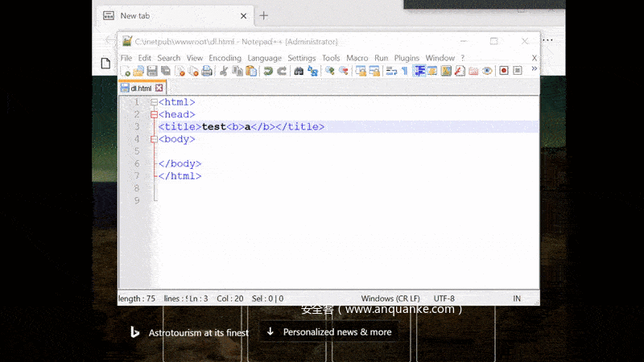644x362 pixels.
Task: Close the dl.html tab with red X
Action: tap(159, 88)
